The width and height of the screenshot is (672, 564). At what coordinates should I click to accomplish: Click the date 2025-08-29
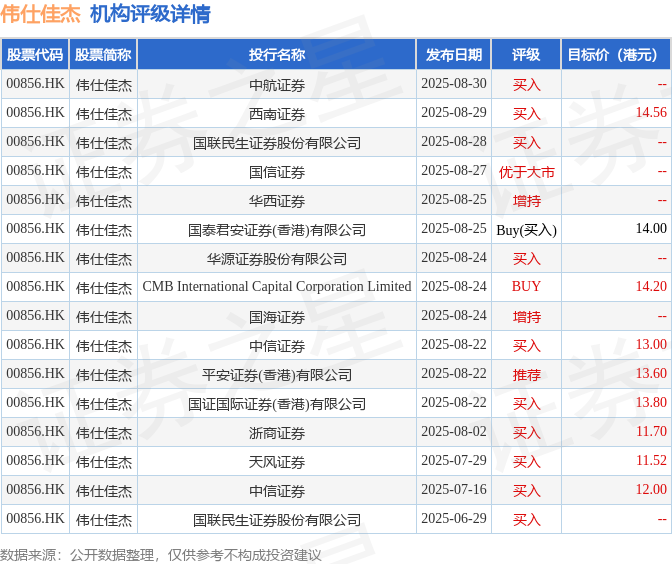point(453,112)
